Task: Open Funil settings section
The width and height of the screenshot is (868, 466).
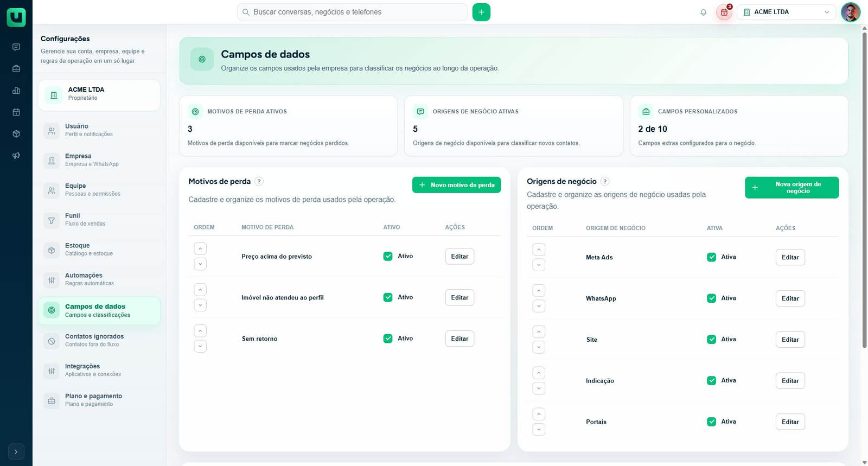Action: coord(99,220)
